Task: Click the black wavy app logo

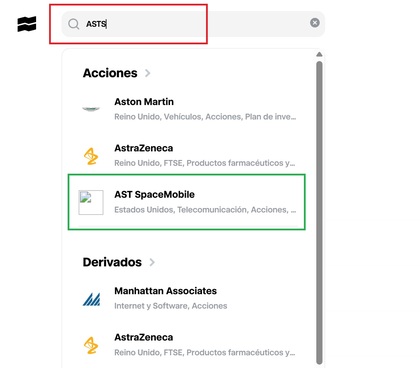Action: pyautogui.click(x=27, y=24)
